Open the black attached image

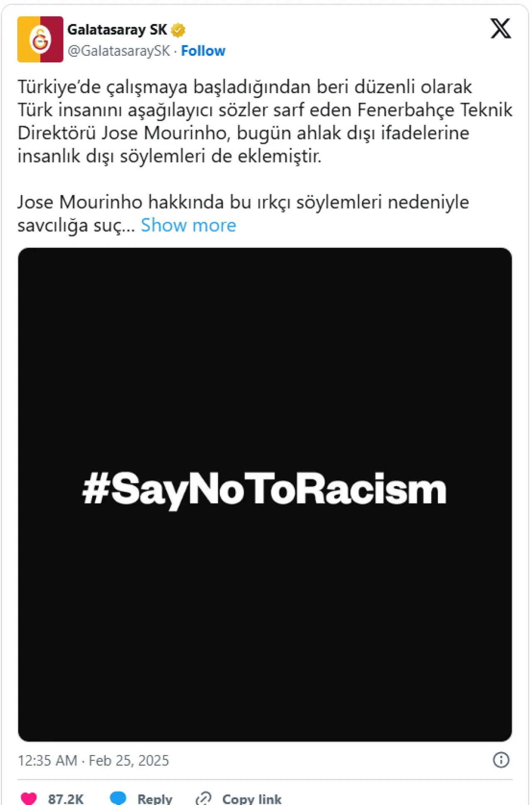(x=265, y=494)
